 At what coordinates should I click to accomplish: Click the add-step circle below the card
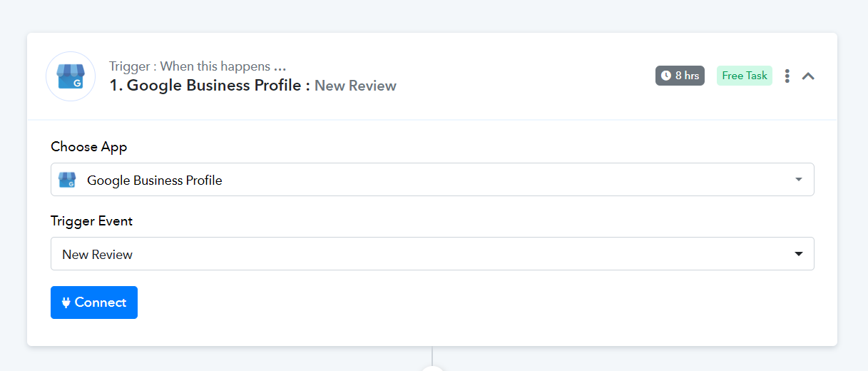click(x=432, y=368)
